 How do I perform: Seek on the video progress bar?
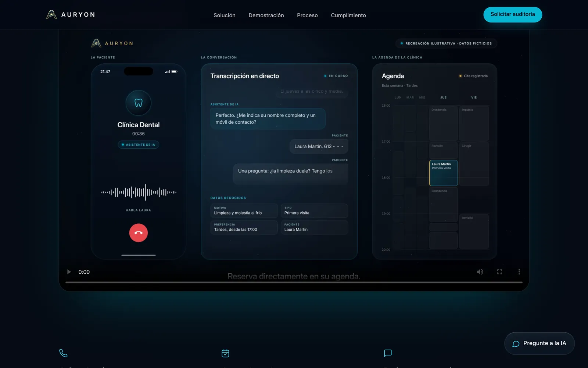294,282
